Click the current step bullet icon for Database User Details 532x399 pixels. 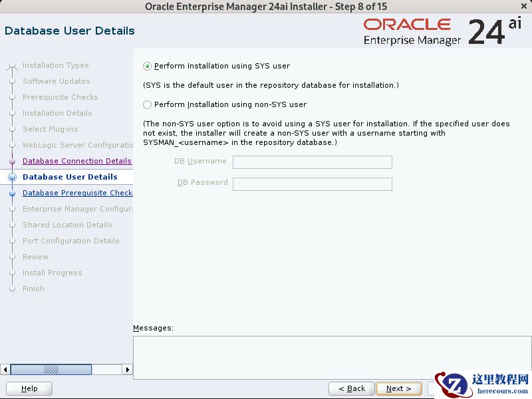click(12, 177)
